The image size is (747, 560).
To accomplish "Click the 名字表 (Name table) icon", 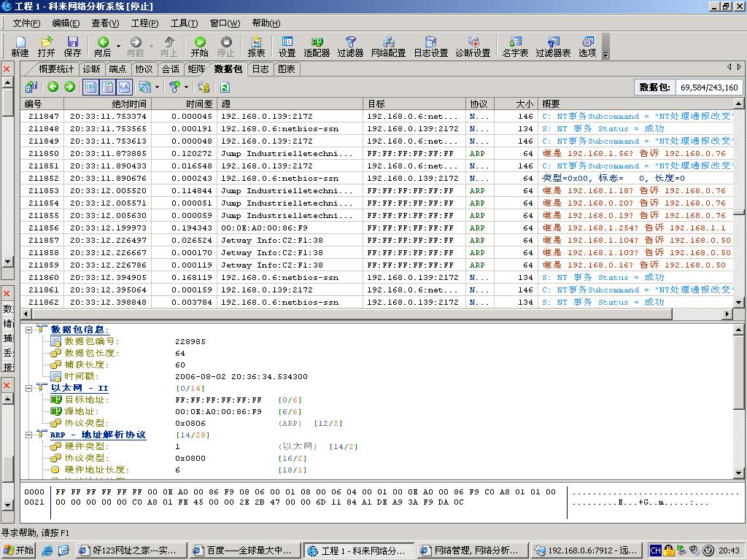I will click(x=515, y=46).
